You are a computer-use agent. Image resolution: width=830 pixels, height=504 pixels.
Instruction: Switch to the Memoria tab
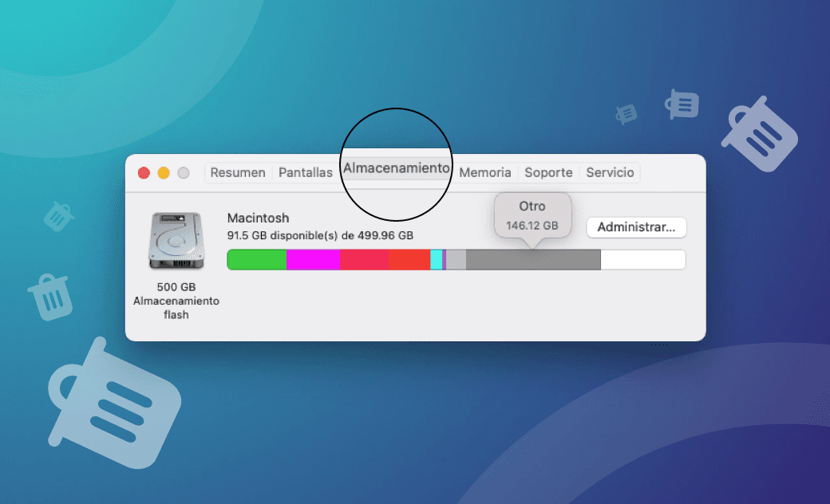click(x=485, y=172)
